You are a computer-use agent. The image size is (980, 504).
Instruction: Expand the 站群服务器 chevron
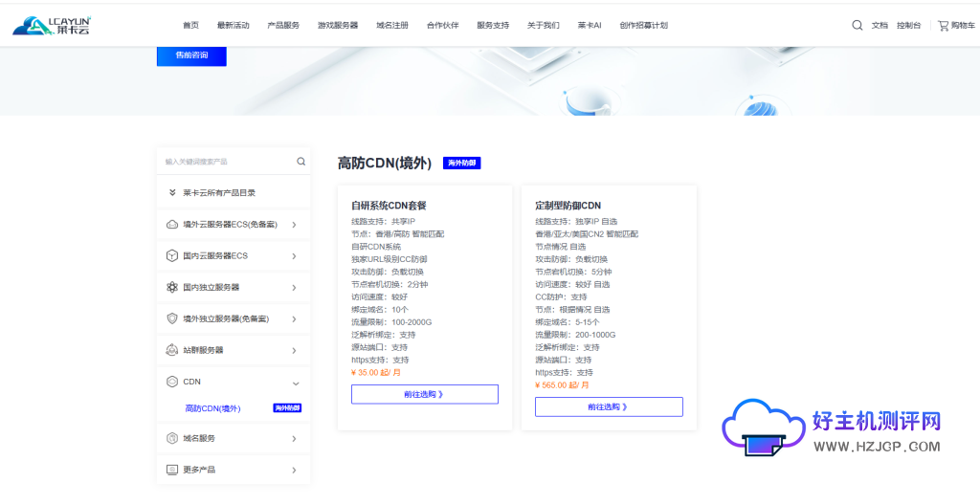(x=295, y=351)
